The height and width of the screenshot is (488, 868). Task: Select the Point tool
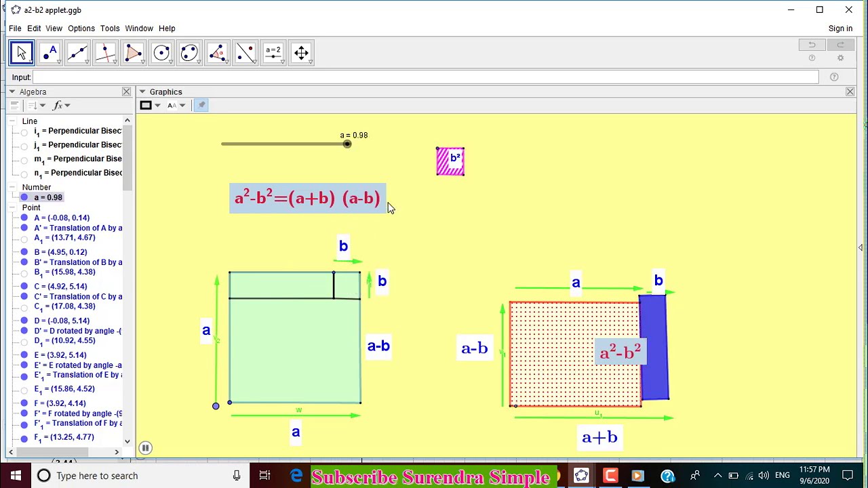[50, 53]
